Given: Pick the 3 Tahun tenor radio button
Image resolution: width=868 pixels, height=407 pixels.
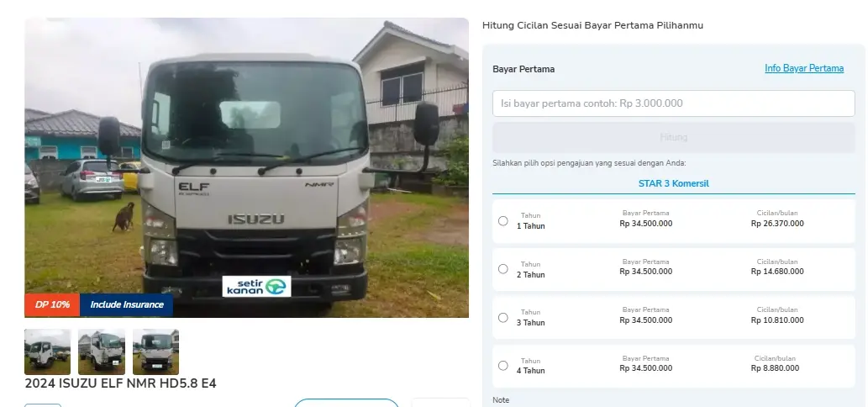Looking at the screenshot, I should 503,318.
